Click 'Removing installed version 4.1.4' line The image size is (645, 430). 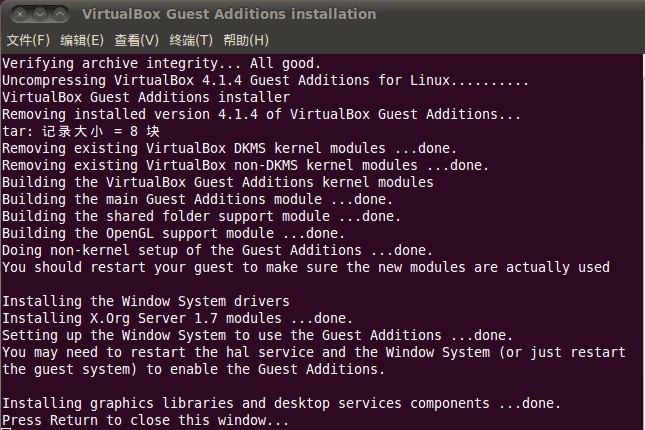(x=261, y=114)
